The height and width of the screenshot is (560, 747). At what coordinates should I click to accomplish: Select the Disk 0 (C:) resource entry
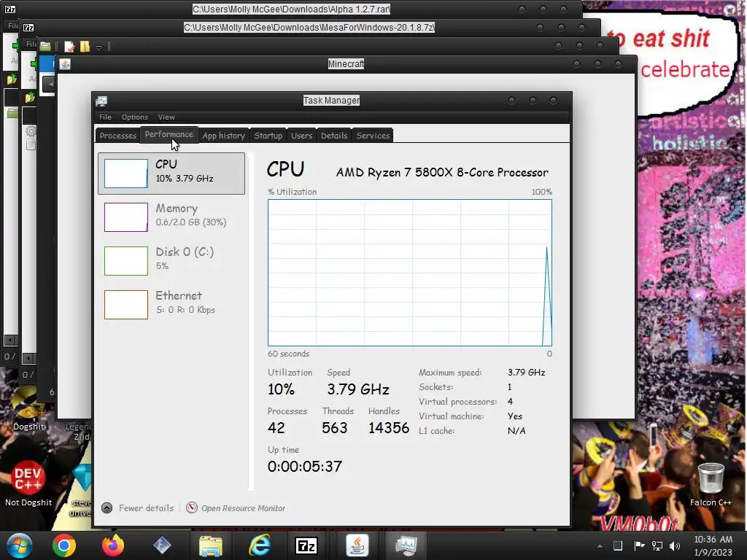point(171,260)
